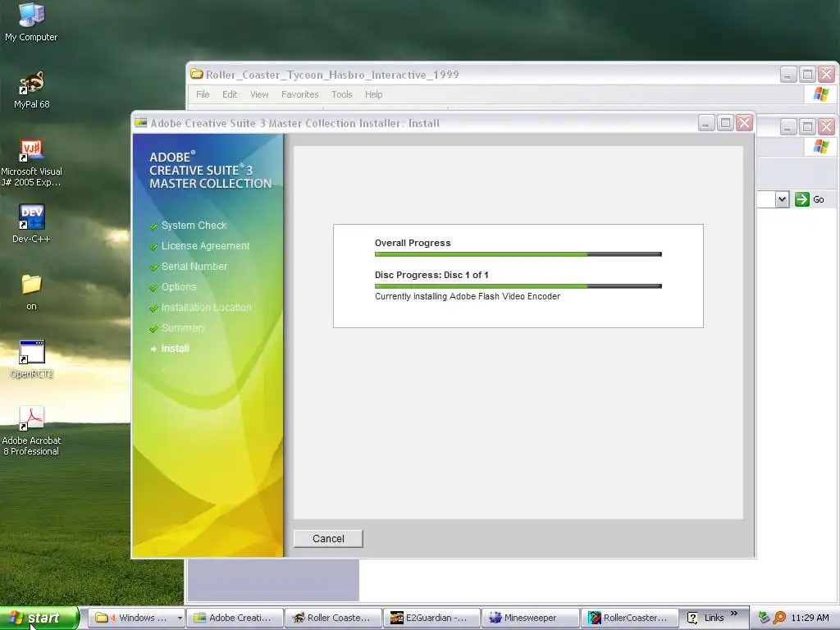Open My Computer desktop icon
The height and width of the screenshot is (630, 840).
(31, 21)
